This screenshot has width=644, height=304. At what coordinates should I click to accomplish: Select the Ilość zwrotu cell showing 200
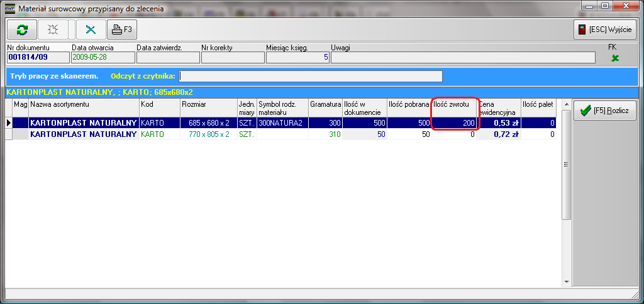click(454, 123)
